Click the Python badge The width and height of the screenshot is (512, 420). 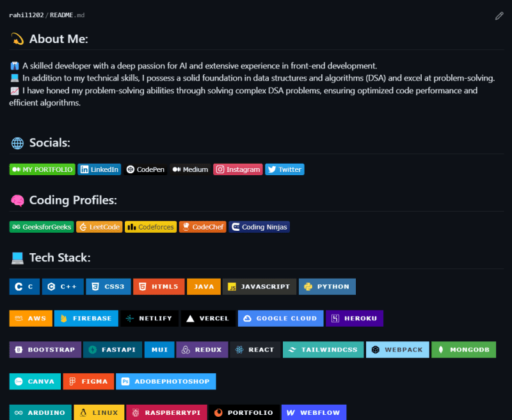point(327,286)
